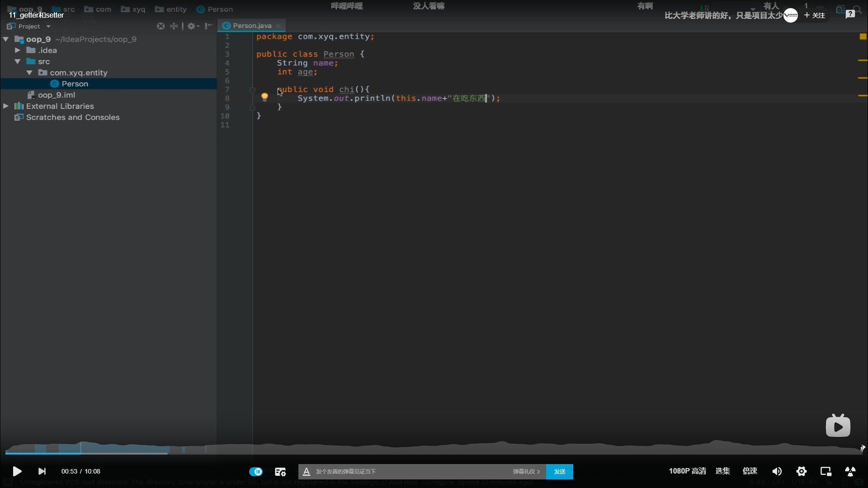Skip to the next video
The image size is (868, 488).
point(42,471)
